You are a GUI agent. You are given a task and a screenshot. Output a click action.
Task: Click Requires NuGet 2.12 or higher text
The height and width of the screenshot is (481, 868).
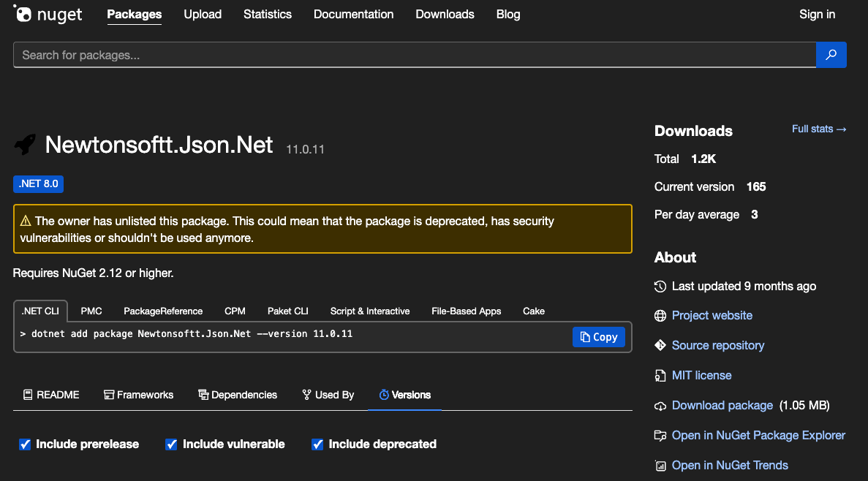click(x=93, y=273)
